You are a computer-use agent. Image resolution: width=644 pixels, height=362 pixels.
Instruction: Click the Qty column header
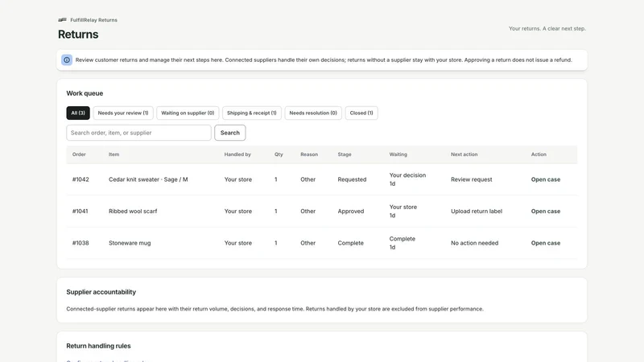pos(279,154)
